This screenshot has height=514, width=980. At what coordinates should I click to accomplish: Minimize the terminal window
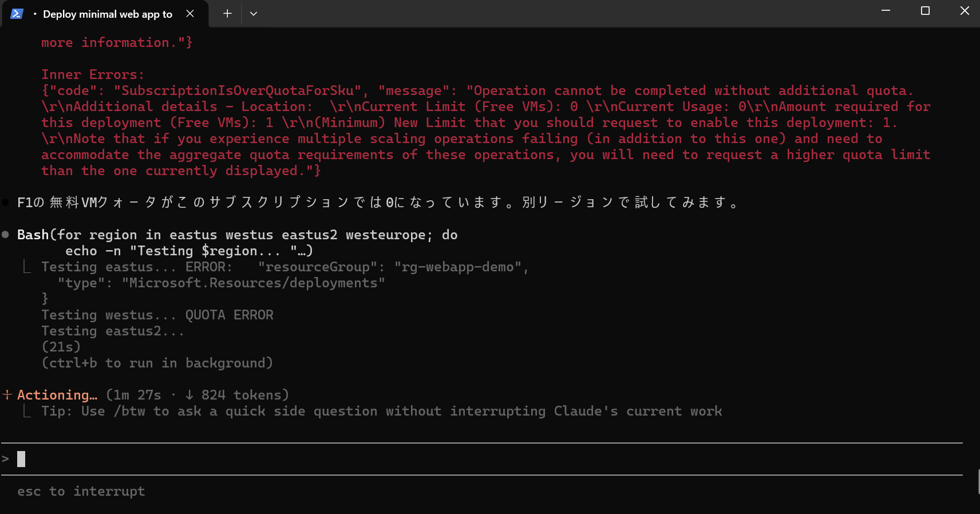[886, 11]
